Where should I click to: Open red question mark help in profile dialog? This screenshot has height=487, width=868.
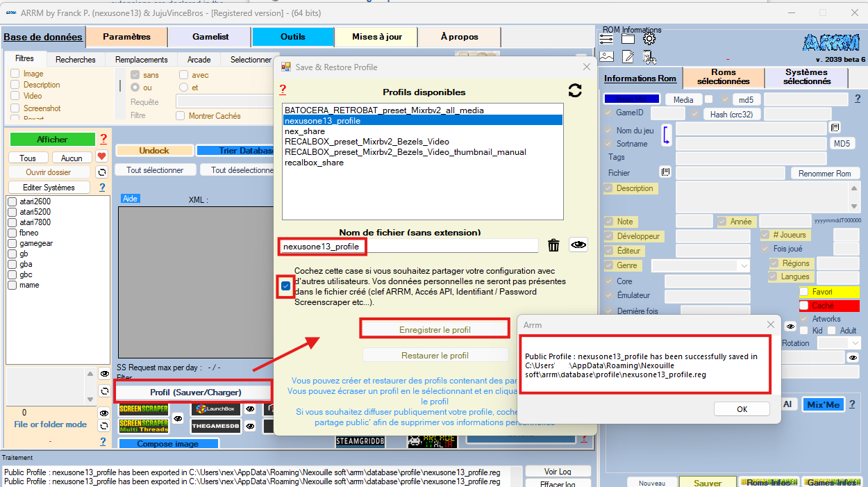[x=283, y=90]
